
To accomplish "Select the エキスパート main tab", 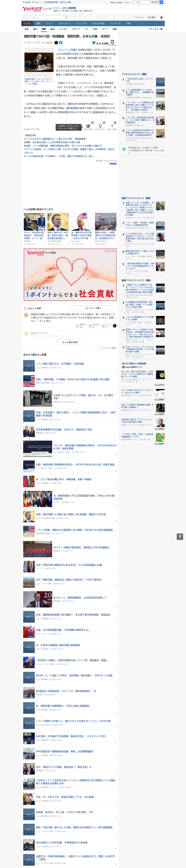I will pos(64,24).
